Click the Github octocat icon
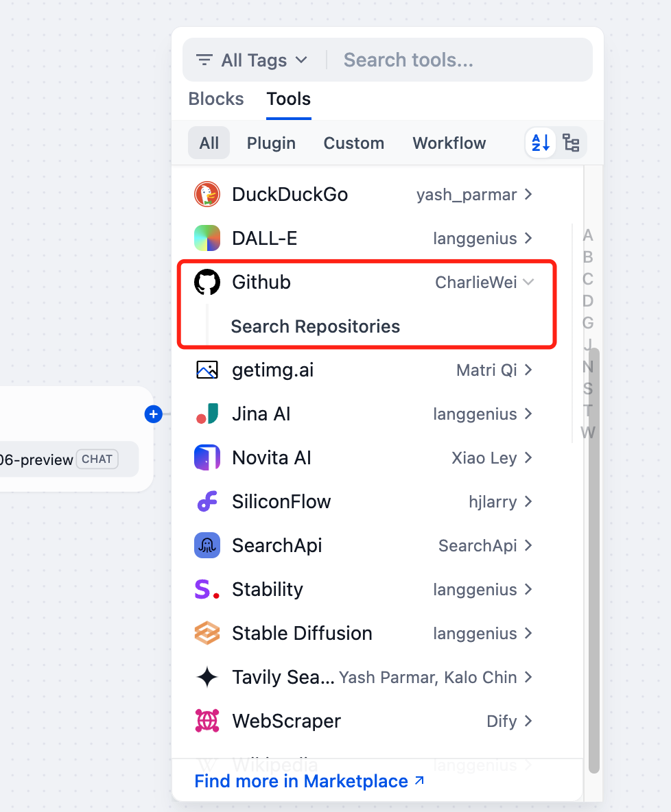Viewport: 671px width, 812px height. 207,283
